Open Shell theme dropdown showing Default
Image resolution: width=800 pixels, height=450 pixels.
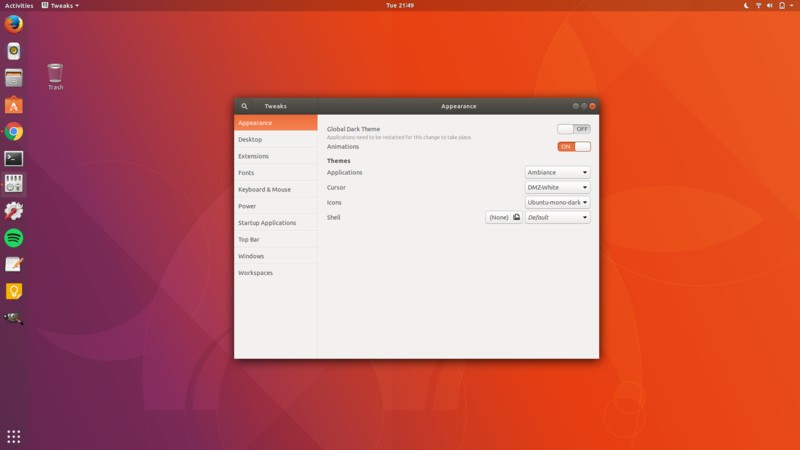[558, 217]
